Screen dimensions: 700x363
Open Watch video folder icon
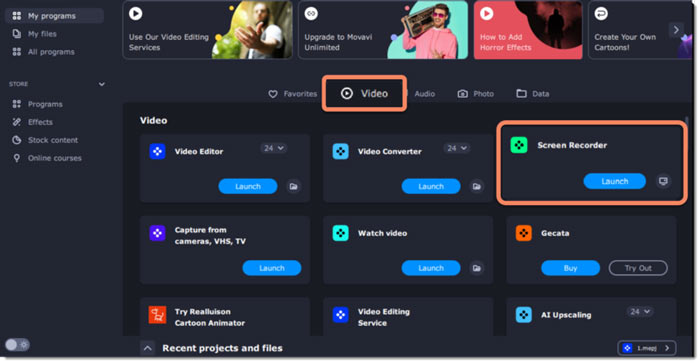tap(477, 268)
